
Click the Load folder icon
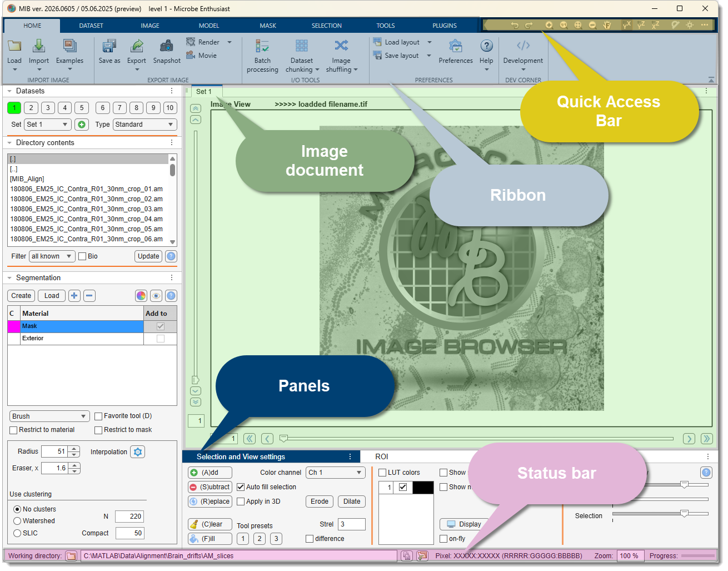(14, 46)
